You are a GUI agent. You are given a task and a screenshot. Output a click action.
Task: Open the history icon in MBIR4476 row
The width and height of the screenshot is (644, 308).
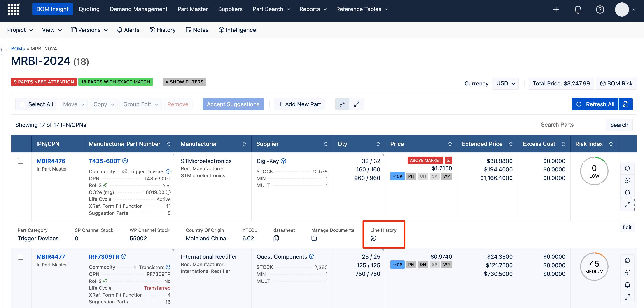click(627, 180)
